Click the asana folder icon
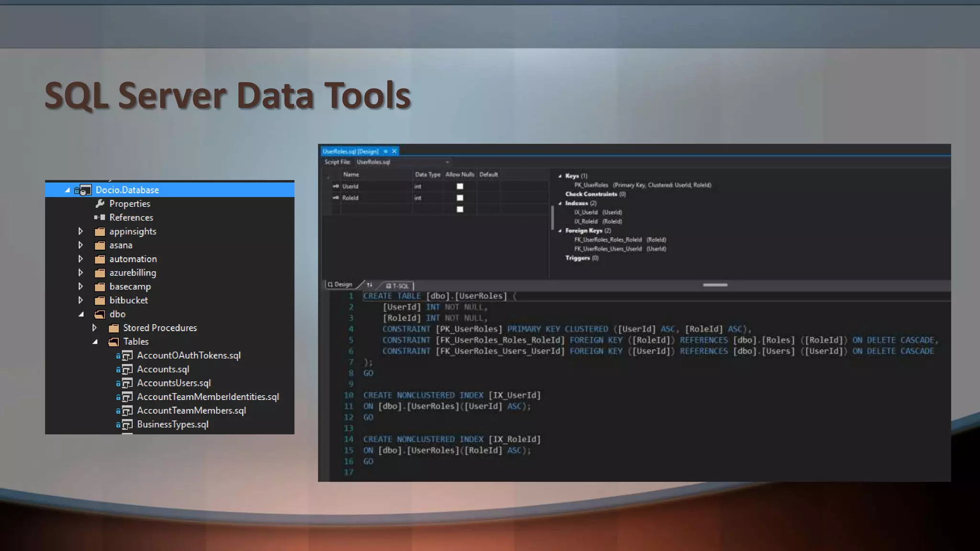This screenshot has width=980, height=551. click(100, 245)
